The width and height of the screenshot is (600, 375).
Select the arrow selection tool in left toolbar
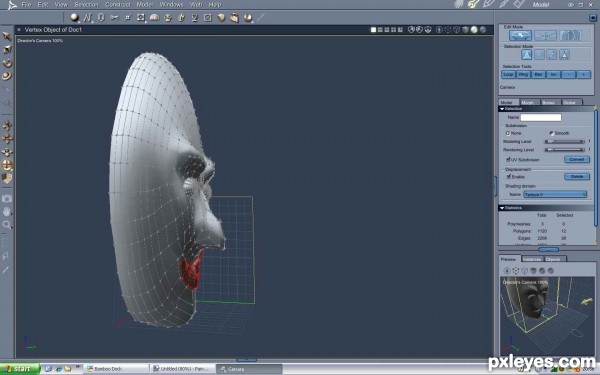[7, 36]
